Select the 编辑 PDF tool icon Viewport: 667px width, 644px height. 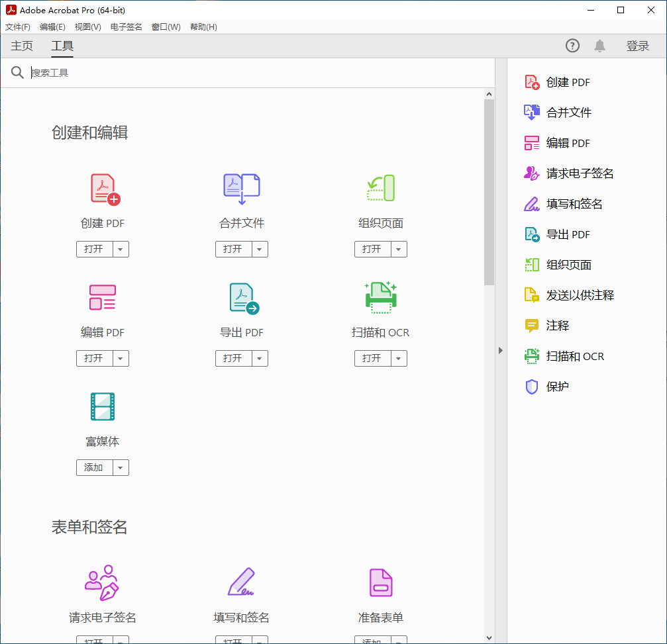pos(103,297)
